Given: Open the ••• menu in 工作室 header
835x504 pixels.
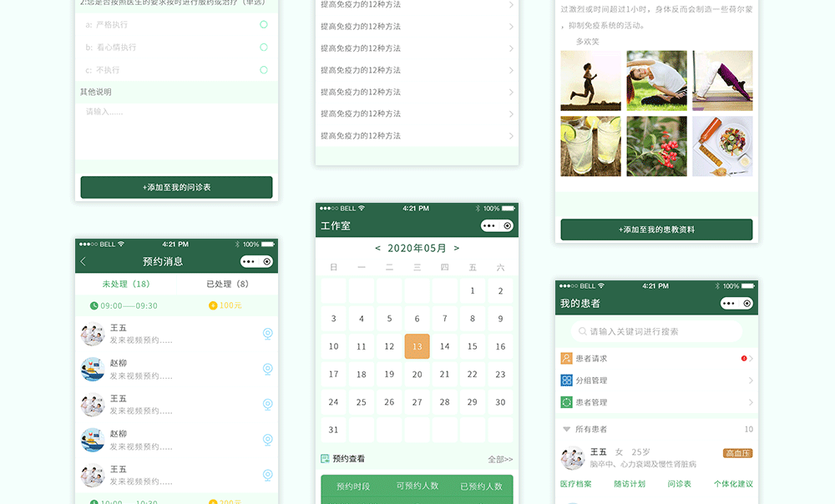Looking at the screenshot, I should click(x=488, y=225).
